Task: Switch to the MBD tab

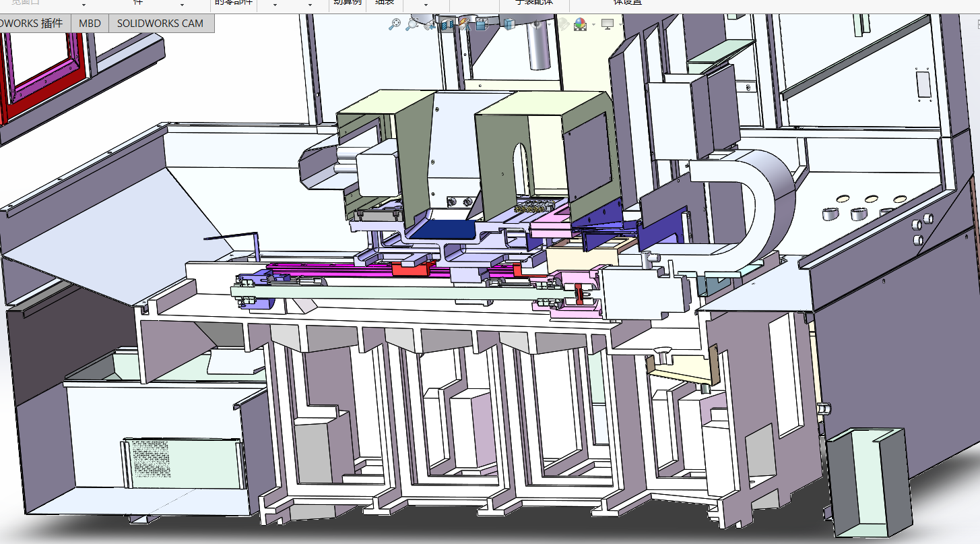Action: (90, 23)
